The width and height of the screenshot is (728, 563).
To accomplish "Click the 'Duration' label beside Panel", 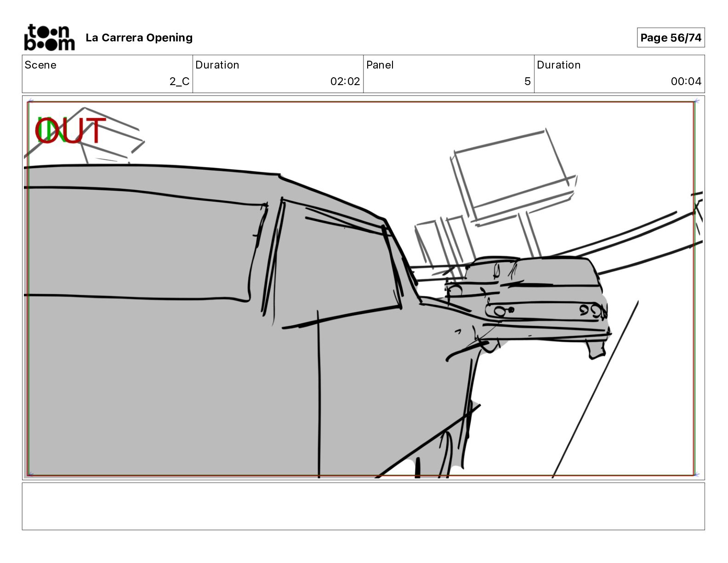I will [x=559, y=65].
